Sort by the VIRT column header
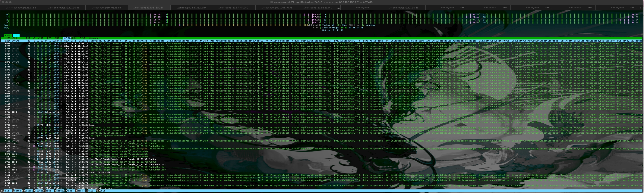The height and width of the screenshot is (193, 644). 40,38
